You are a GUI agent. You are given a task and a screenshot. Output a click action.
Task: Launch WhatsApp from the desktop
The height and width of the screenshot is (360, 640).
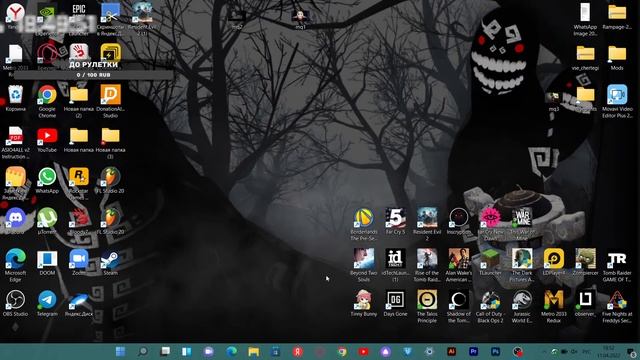pyautogui.click(x=47, y=177)
